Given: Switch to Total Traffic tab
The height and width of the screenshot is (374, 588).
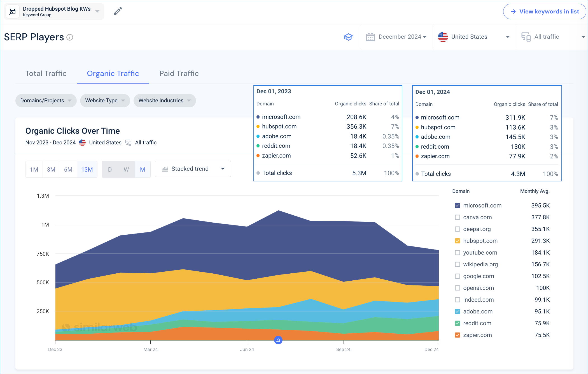Looking at the screenshot, I should coord(46,73).
